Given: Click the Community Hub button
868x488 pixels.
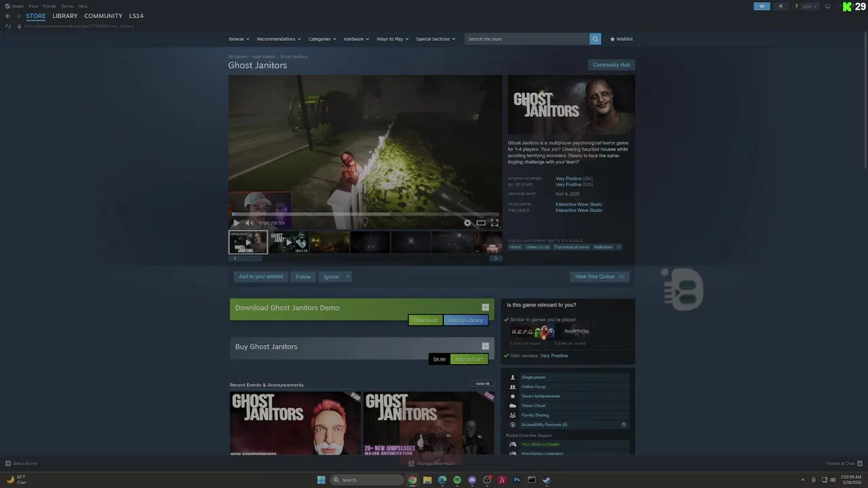Looking at the screenshot, I should 611,65.
